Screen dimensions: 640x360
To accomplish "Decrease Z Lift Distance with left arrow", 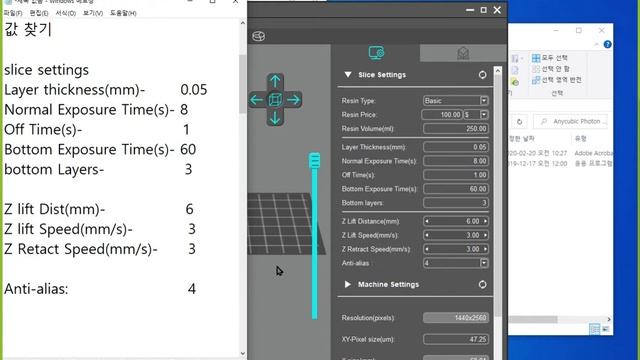I will pyautogui.click(x=427, y=221).
